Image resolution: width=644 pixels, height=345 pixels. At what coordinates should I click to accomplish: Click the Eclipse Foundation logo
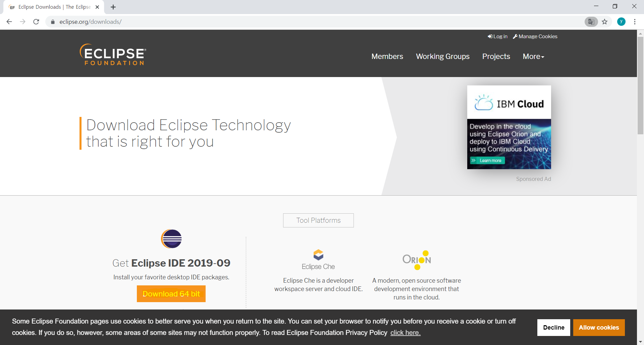pyautogui.click(x=113, y=54)
